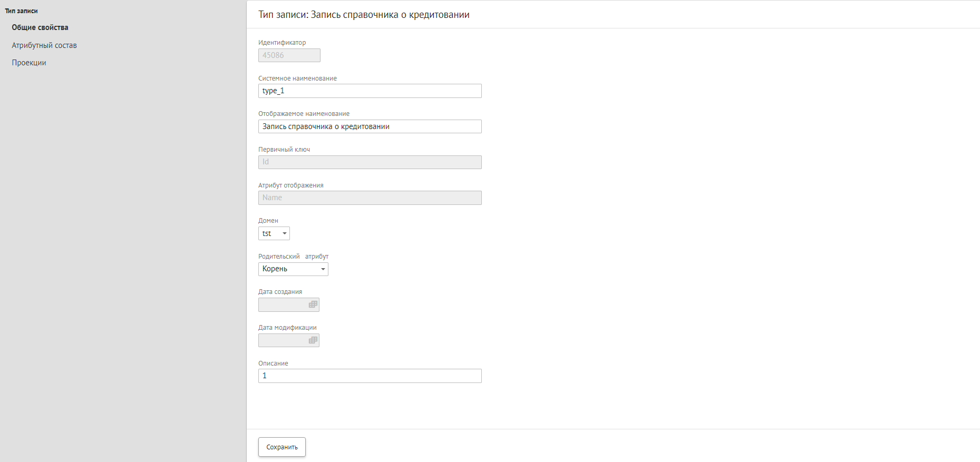This screenshot has height=462, width=980.
Task: Click into the Отображаемое наименование text field
Action: point(370,126)
